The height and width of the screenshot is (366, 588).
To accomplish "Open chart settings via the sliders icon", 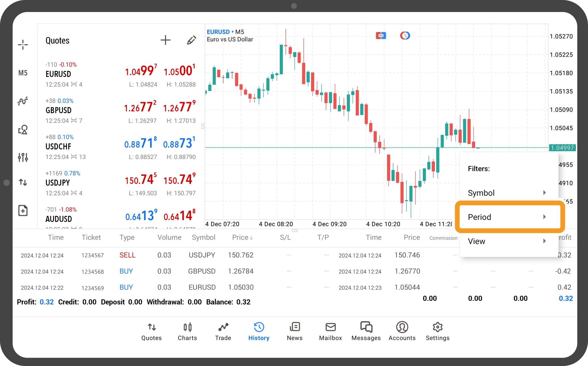I will [23, 157].
